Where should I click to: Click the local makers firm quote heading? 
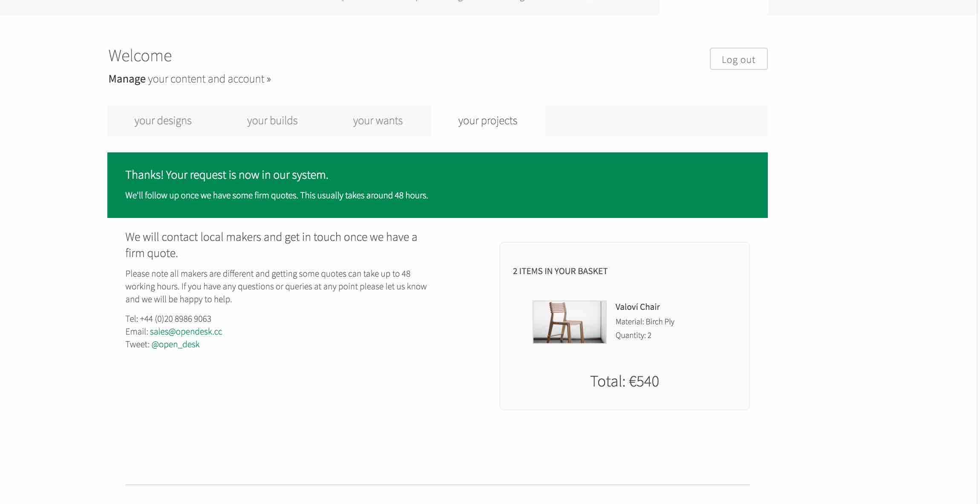[271, 245]
